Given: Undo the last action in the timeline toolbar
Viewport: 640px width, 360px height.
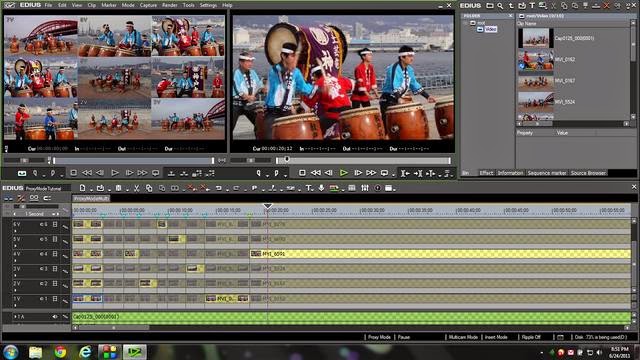Looking at the screenshot, I should [219, 188].
